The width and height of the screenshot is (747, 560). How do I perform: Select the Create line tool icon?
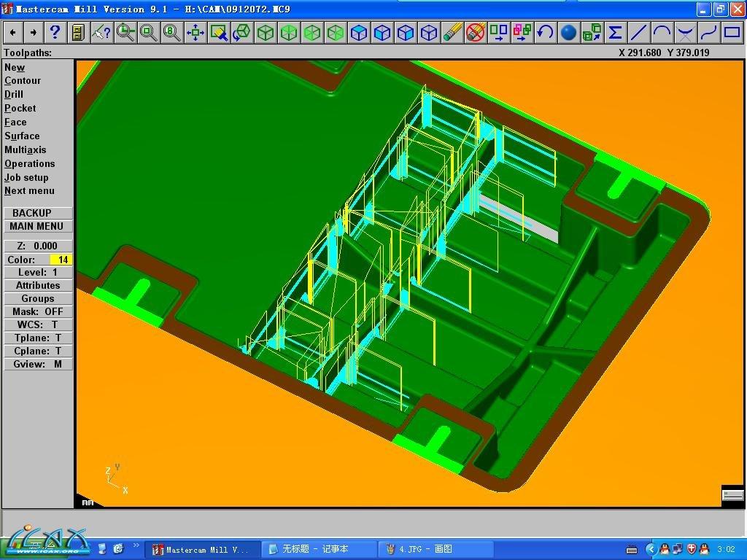point(638,33)
